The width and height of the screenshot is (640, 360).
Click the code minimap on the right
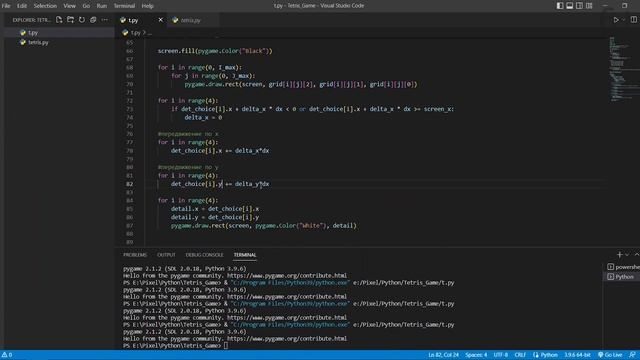pyautogui.click(x=624, y=69)
